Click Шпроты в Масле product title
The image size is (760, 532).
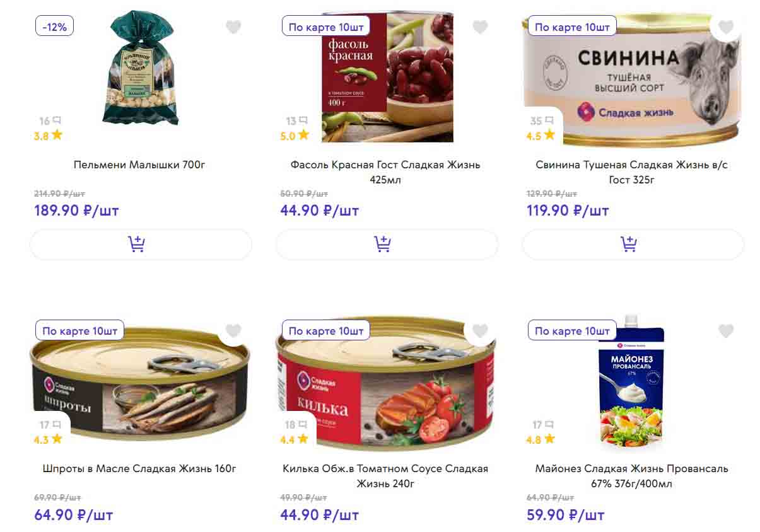click(139, 469)
